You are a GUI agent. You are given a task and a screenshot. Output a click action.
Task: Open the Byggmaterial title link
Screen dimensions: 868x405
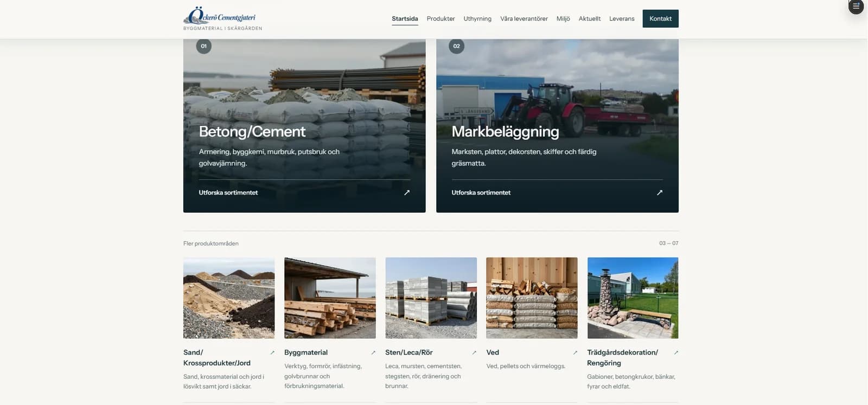(306, 352)
